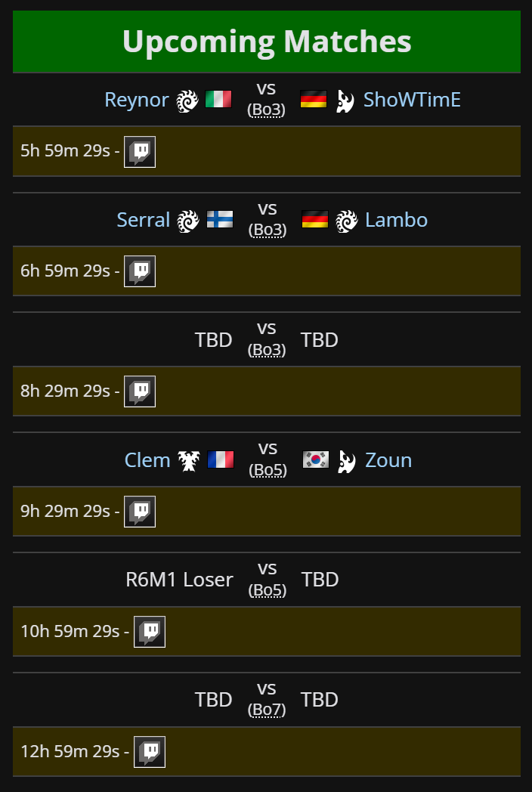Click Bo7 abbreviation in the final match
Screen dimensions: 532x792
tap(267, 710)
